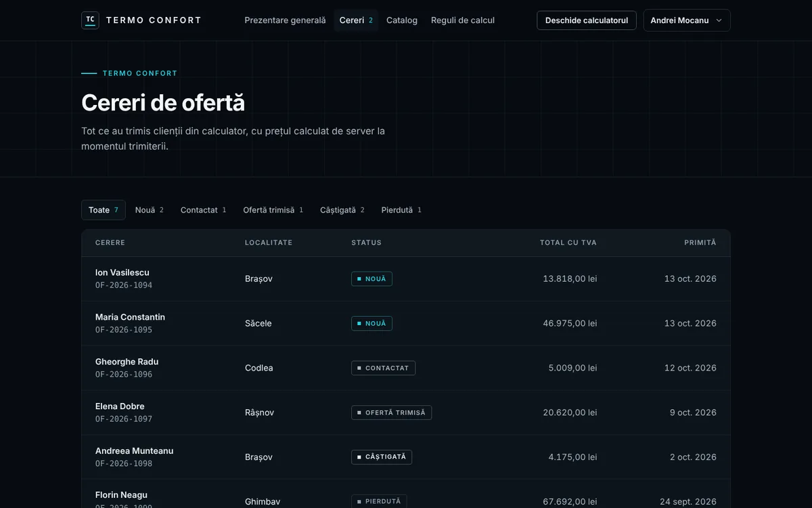Image resolution: width=812 pixels, height=508 pixels.
Task: Click Brașov in Ion Vasilescu row
Action: (x=258, y=278)
